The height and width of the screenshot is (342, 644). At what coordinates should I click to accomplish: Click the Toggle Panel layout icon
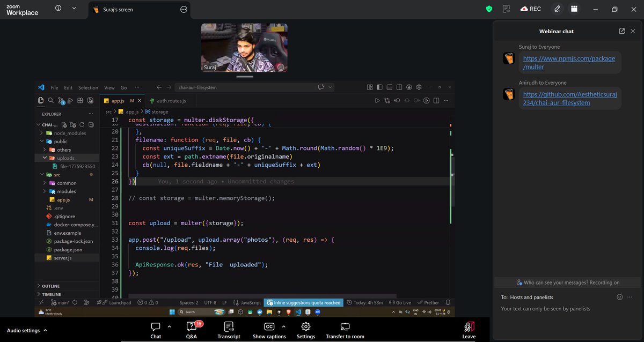pos(389,87)
